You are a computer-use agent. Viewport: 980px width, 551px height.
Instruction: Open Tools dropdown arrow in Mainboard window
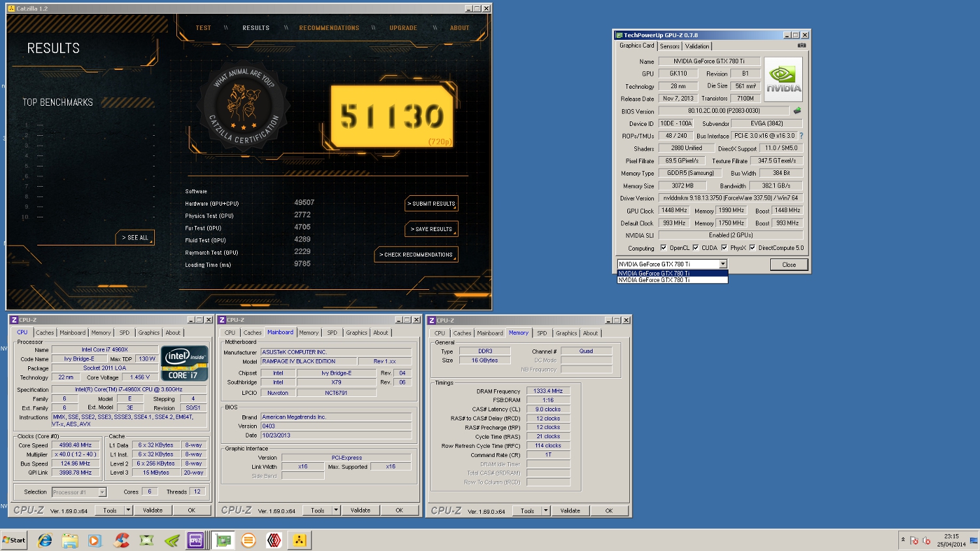click(x=336, y=511)
